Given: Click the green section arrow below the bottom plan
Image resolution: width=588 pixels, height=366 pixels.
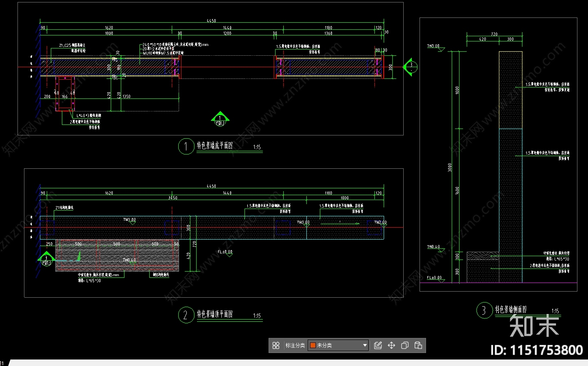Looking at the screenshot, I should click(220, 119).
